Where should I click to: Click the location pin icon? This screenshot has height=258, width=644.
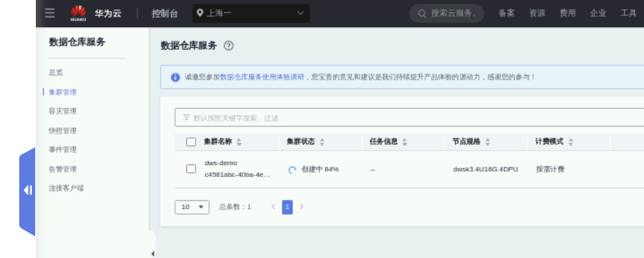[200, 13]
